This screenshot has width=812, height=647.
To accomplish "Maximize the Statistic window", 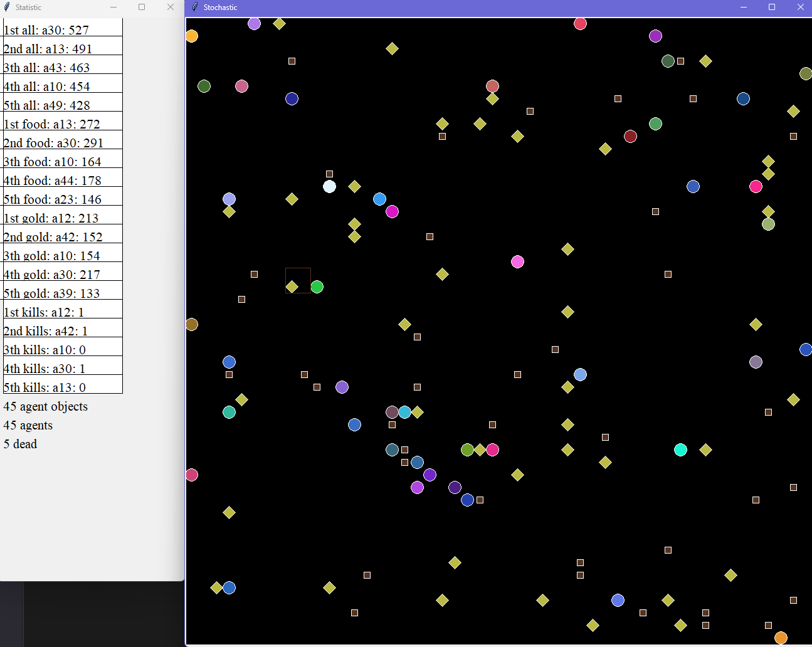I will [142, 7].
